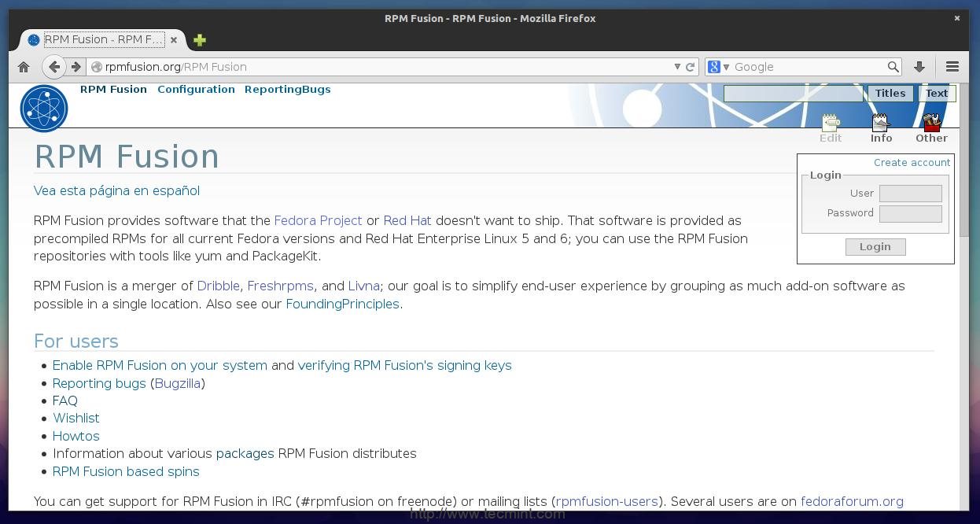Click the Firefox Home button
The width and height of the screenshot is (980, 524).
(24, 67)
